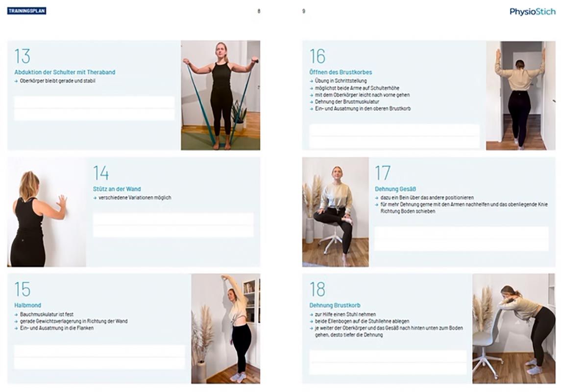Click the heading Öffnen des Brustkorbes
This screenshot has height=392, width=561.
click(341, 72)
